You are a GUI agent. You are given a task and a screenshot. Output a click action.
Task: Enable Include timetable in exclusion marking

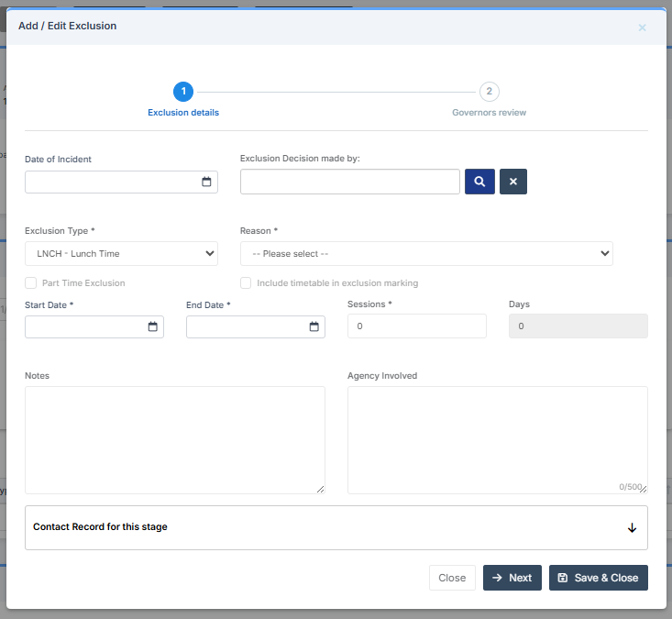tap(246, 283)
